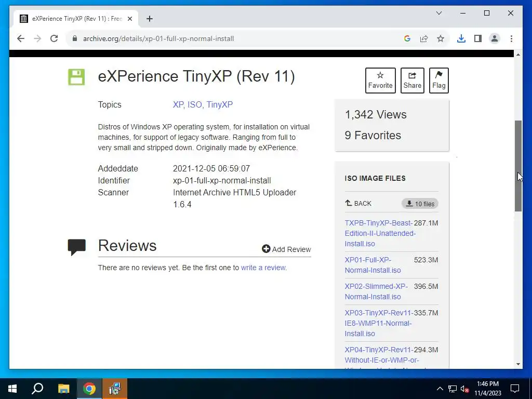This screenshot has height=399, width=532.
Task: Maximize the Chrome window
Action: pyautogui.click(x=486, y=13)
